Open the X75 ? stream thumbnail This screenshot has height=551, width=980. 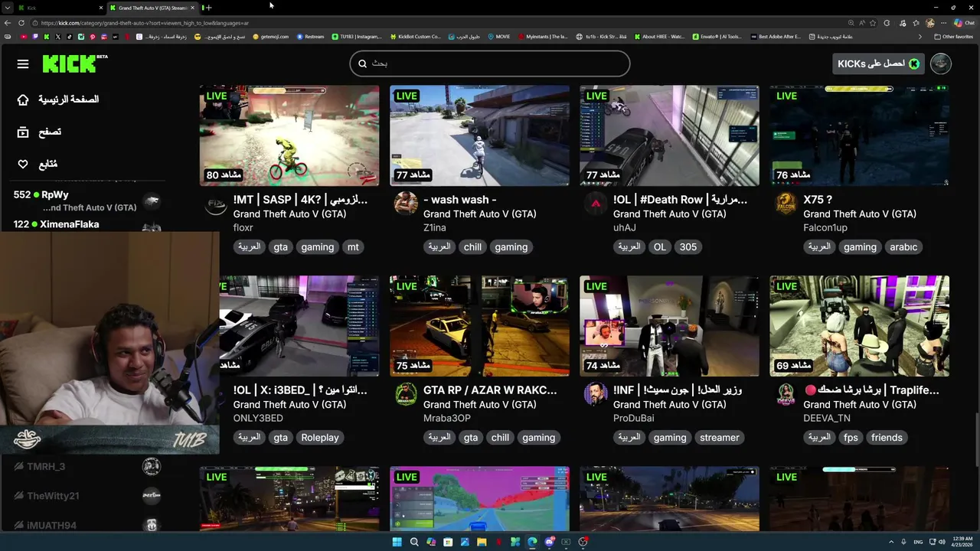tap(860, 135)
